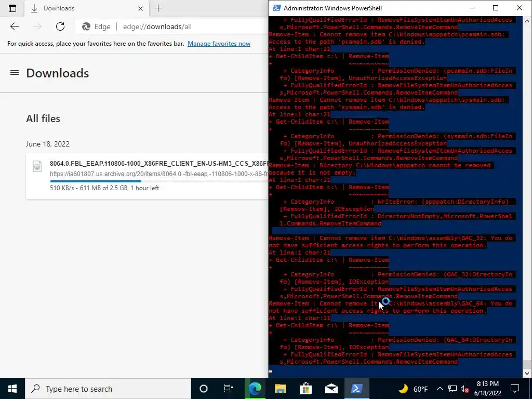Screen dimensions: 532x399
Task: Minimize the PowerShell window
Action: coord(472,8)
